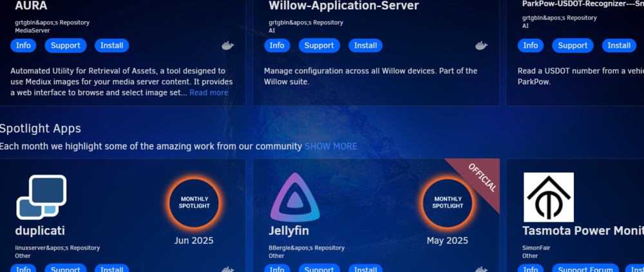Open Support for ParkPow-USDOT-Recognizer

coord(573,46)
